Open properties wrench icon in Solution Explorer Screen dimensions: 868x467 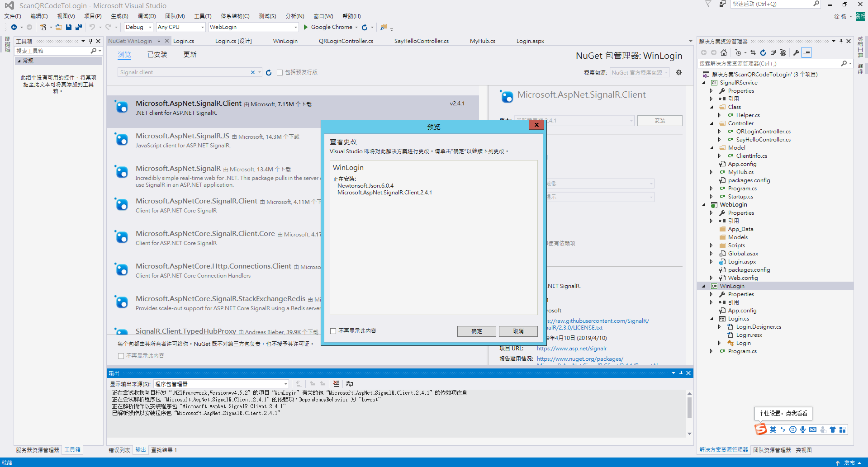tap(797, 52)
